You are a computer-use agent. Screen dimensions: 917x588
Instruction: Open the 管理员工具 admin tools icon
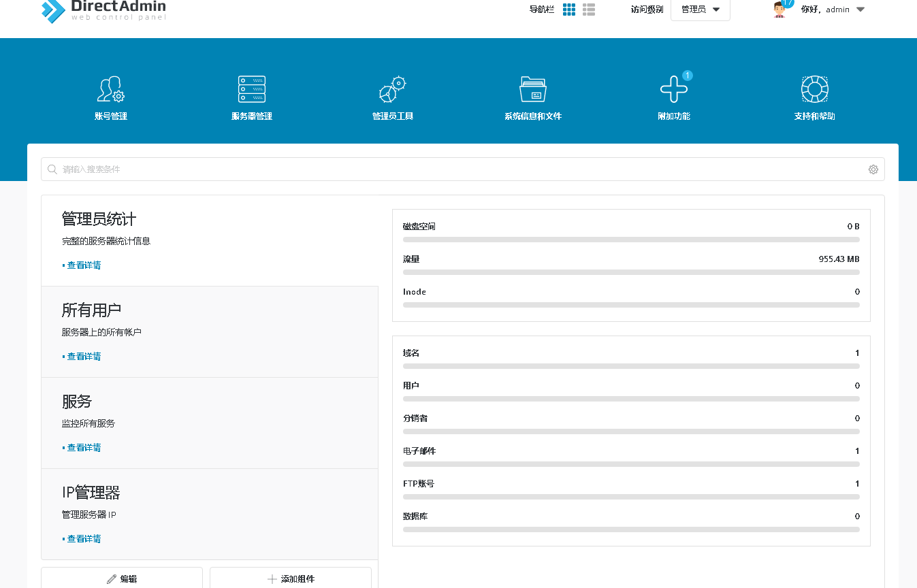tap(393, 89)
